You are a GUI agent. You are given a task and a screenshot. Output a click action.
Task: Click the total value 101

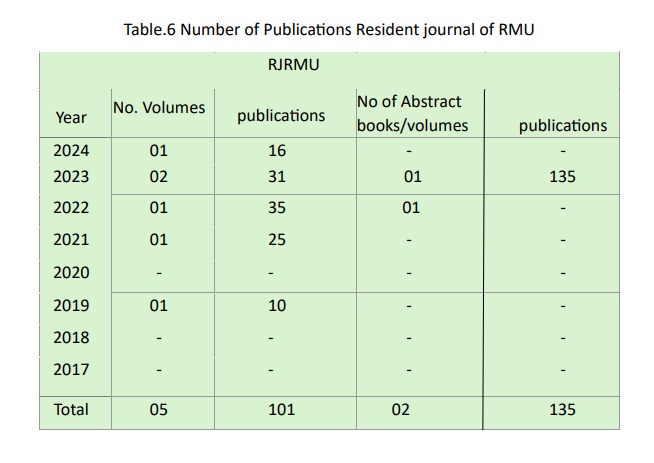click(277, 409)
